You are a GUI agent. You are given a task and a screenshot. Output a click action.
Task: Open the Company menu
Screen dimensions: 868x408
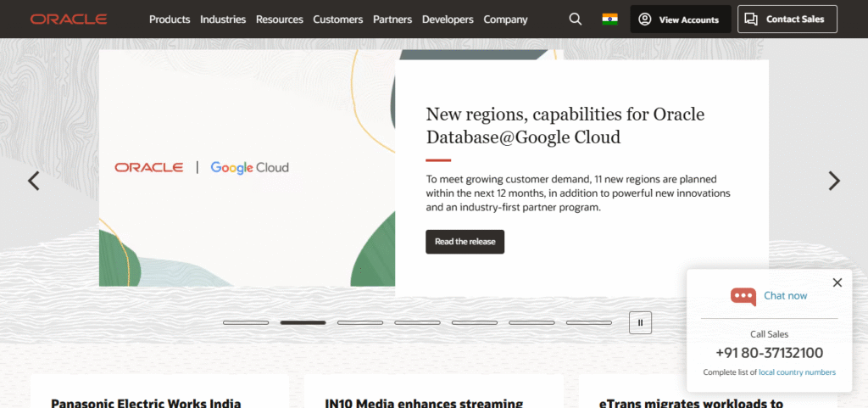505,20
